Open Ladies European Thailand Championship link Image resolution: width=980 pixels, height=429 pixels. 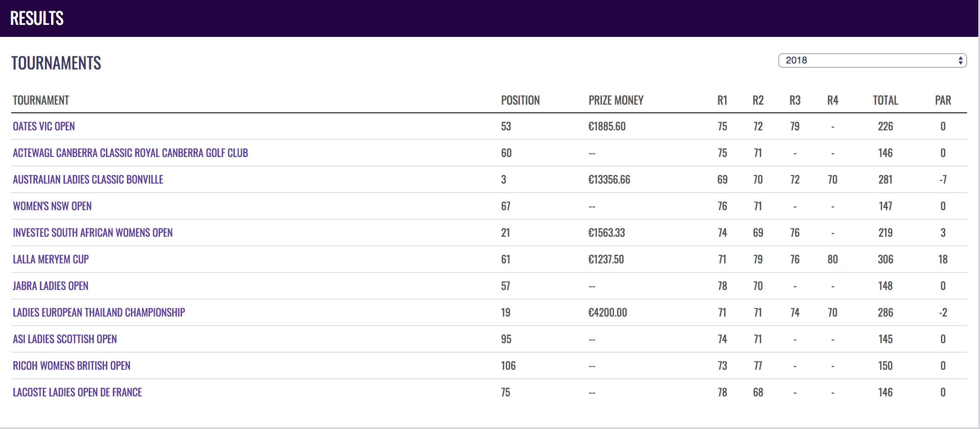point(99,313)
